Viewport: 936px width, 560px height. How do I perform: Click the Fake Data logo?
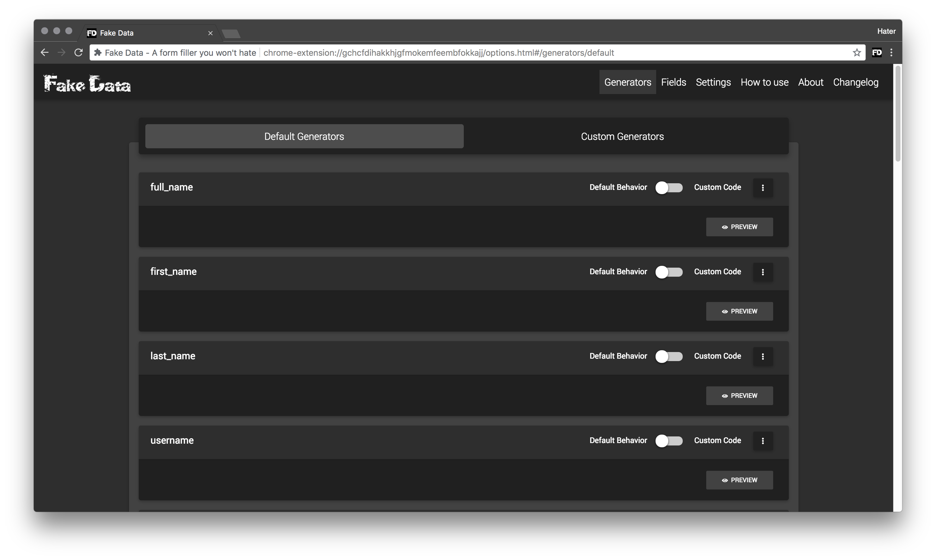(x=87, y=83)
